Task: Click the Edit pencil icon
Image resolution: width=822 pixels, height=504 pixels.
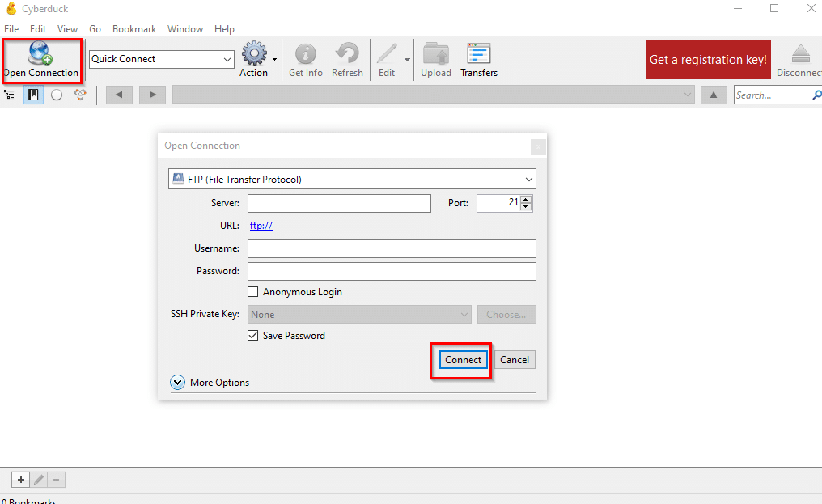Action: pos(387,61)
